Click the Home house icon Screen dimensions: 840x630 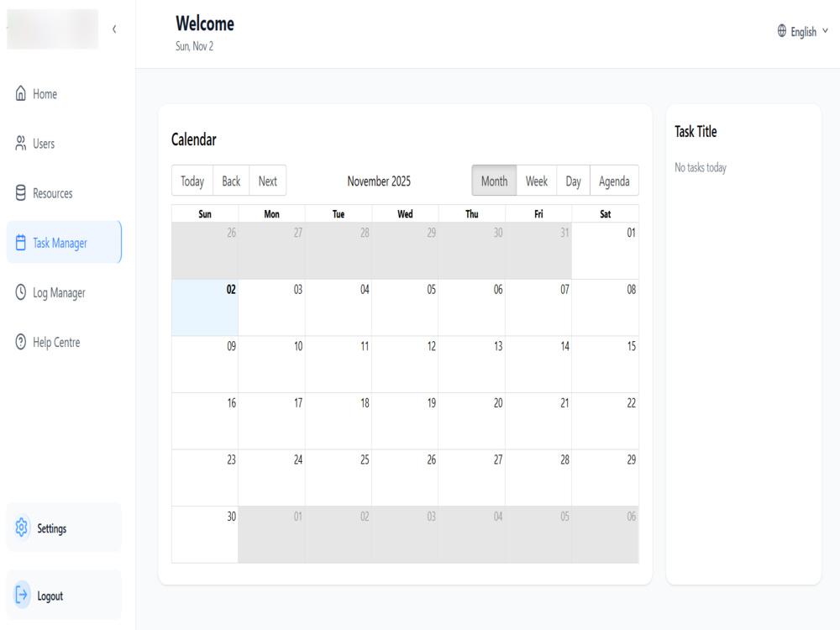point(20,93)
